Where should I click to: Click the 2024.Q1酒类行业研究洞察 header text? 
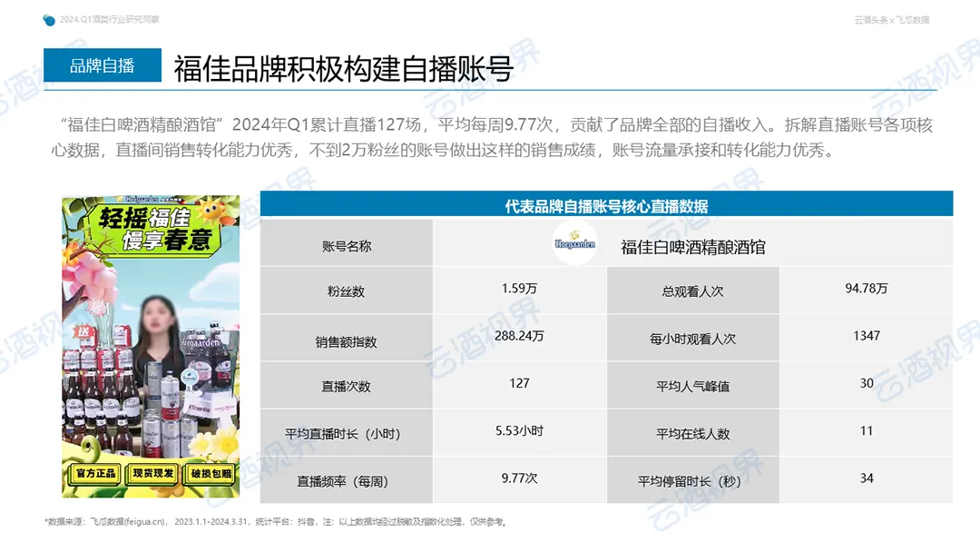pos(110,20)
